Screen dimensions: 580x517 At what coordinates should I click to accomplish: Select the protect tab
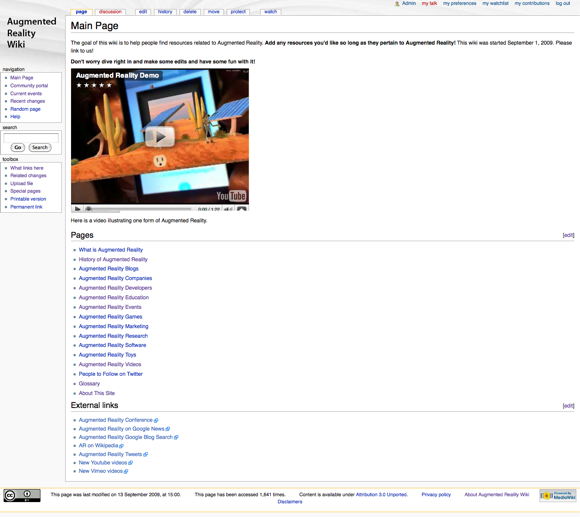[238, 12]
